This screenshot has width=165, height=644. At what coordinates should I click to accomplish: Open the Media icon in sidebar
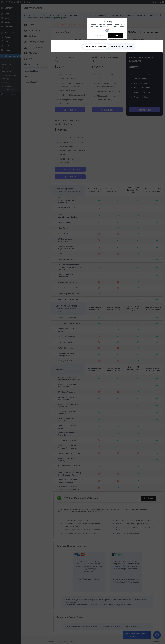click(2, 18)
